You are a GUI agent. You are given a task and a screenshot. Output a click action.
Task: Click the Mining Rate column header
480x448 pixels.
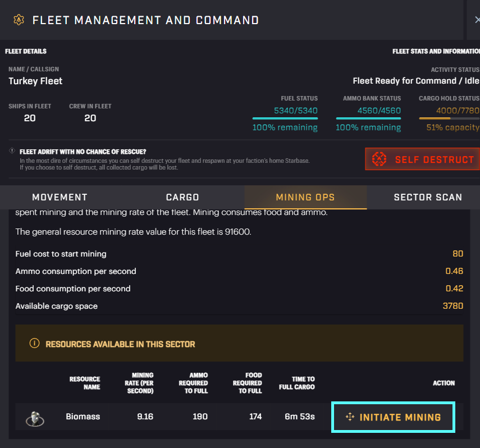point(142,383)
